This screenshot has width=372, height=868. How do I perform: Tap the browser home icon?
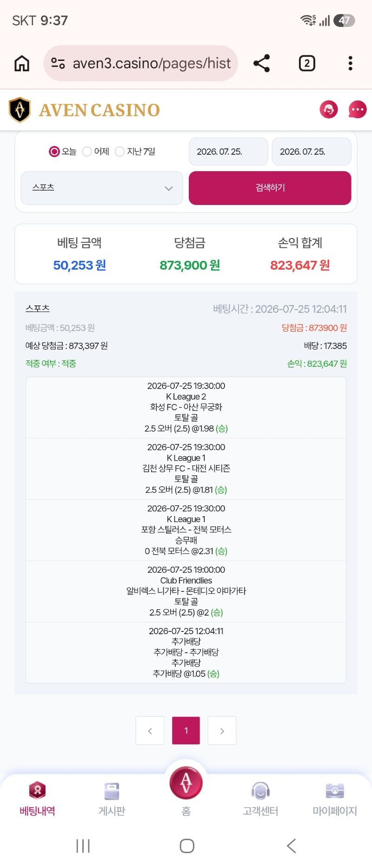[x=22, y=63]
